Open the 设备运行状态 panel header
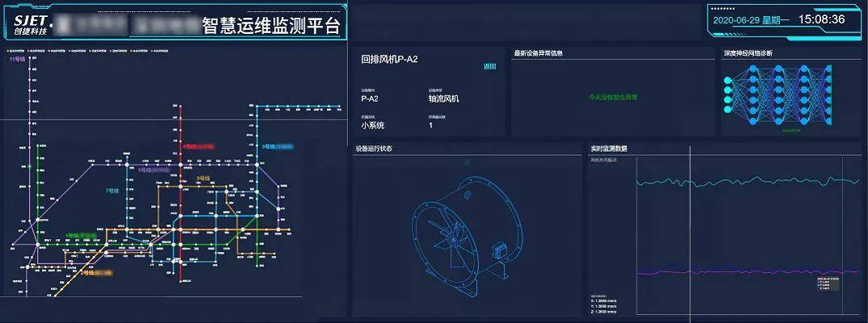 375,149
